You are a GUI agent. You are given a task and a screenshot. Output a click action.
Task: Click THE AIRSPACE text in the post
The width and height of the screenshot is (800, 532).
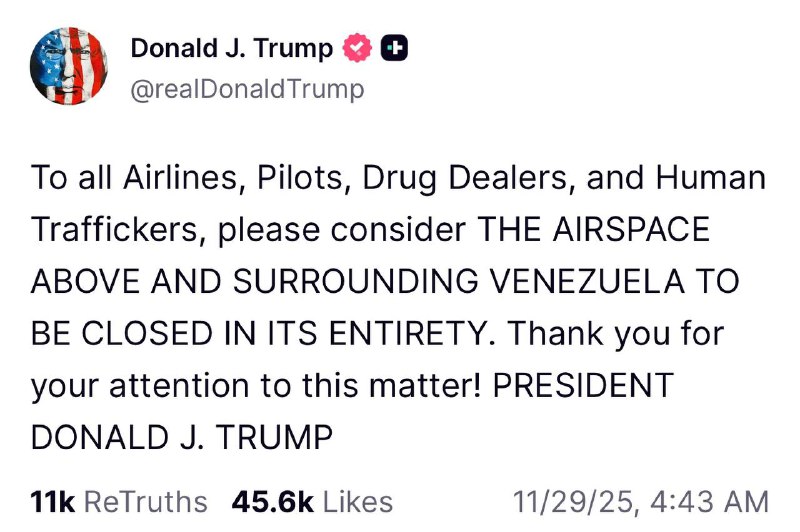tap(593, 229)
